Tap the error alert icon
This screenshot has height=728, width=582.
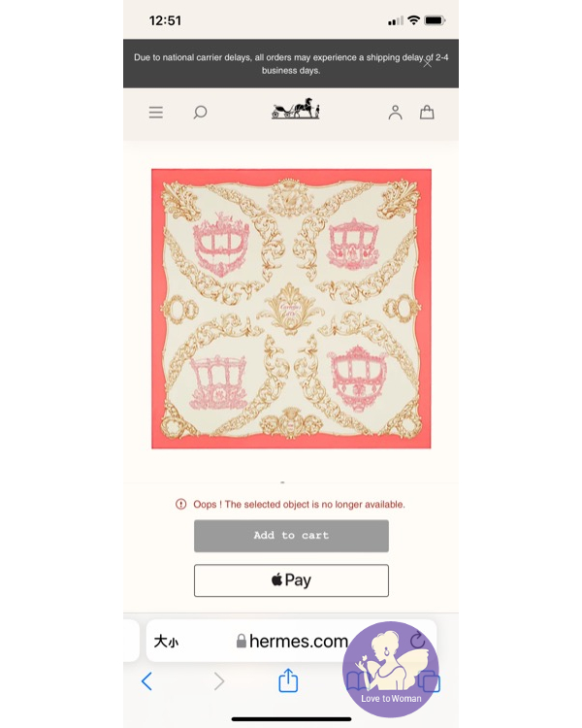click(181, 504)
